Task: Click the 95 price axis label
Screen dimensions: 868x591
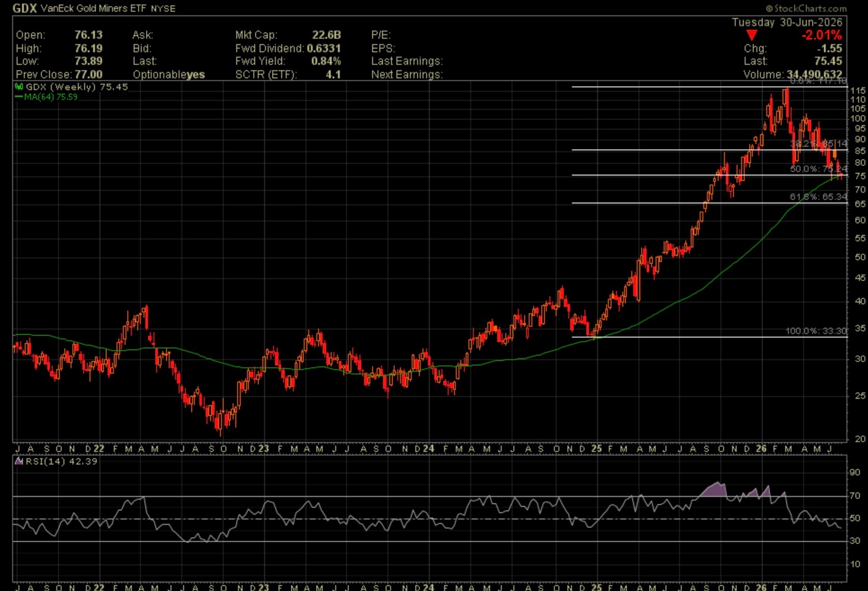Action: click(x=860, y=129)
